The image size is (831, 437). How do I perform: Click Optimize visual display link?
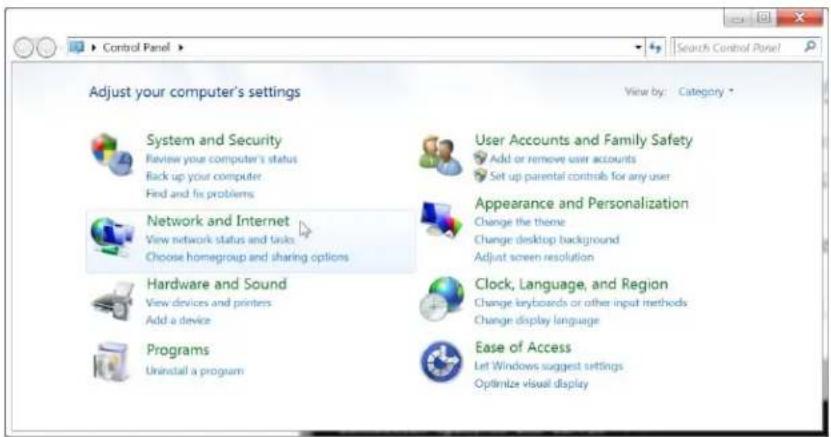click(531, 384)
